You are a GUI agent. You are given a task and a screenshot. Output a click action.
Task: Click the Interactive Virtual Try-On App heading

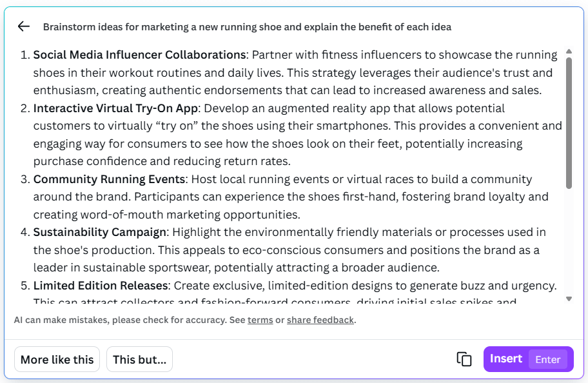click(x=115, y=108)
